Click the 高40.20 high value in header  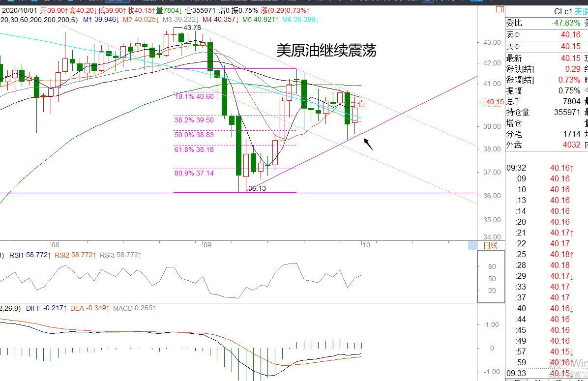83,10
